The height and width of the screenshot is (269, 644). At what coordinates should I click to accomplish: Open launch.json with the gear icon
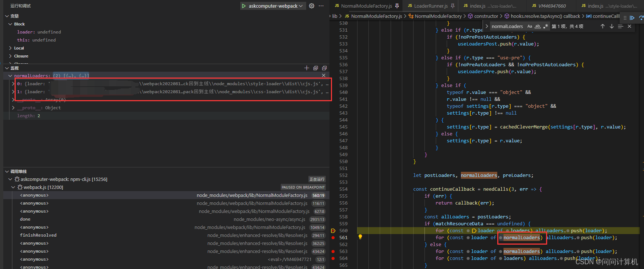pyautogui.click(x=312, y=6)
